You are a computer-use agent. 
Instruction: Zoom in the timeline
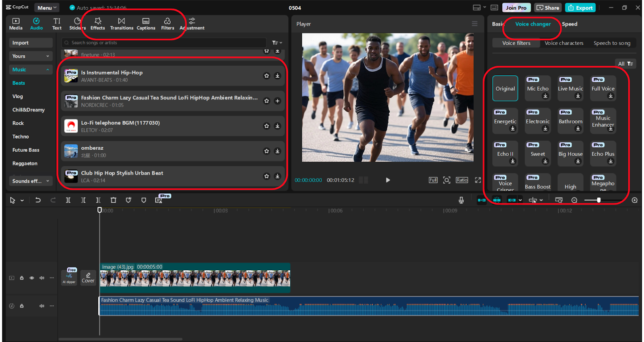click(635, 200)
